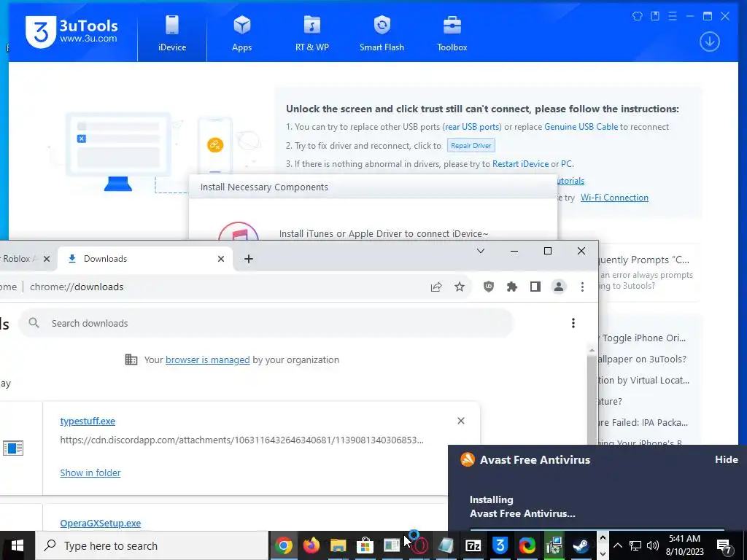Viewport: 747px width, 560px height.
Task: Click the Search downloads field
Action: (x=266, y=323)
